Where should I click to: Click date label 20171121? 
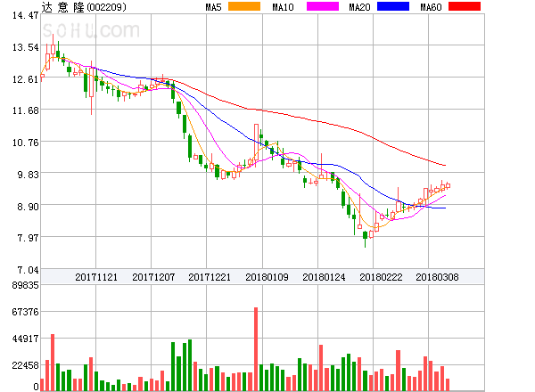click(x=96, y=277)
